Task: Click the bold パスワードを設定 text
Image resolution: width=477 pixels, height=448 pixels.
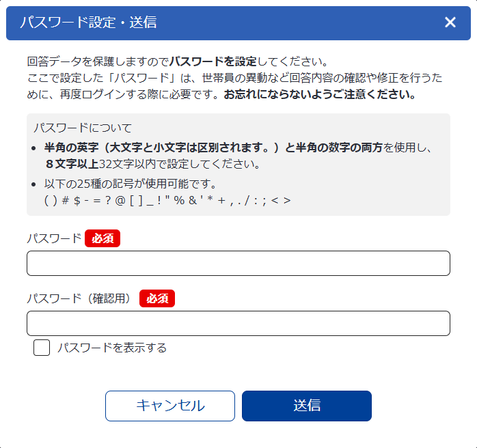Action: (213, 61)
